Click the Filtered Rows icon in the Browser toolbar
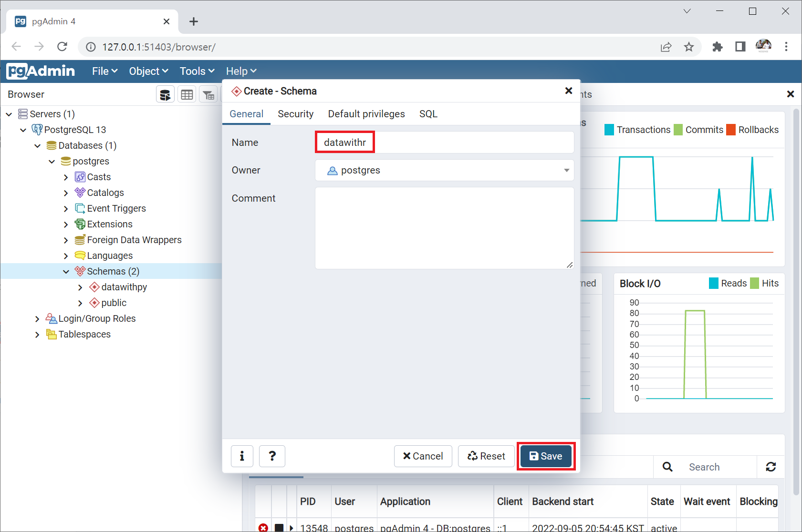This screenshot has height=532, width=802. coord(208,94)
